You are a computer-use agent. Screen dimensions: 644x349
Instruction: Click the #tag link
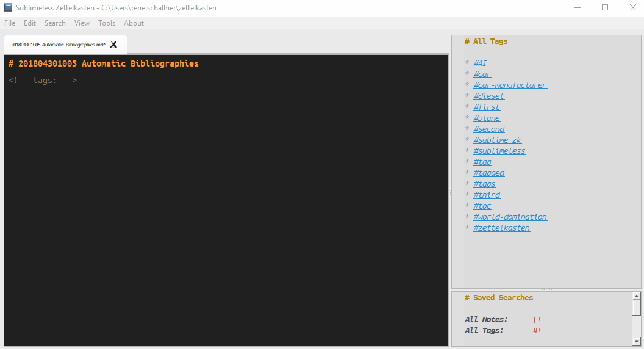click(482, 162)
